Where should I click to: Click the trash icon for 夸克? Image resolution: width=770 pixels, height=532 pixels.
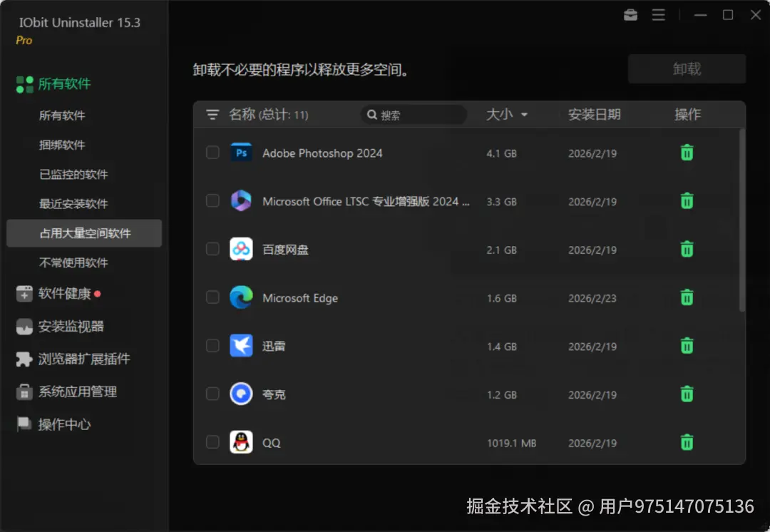687,394
